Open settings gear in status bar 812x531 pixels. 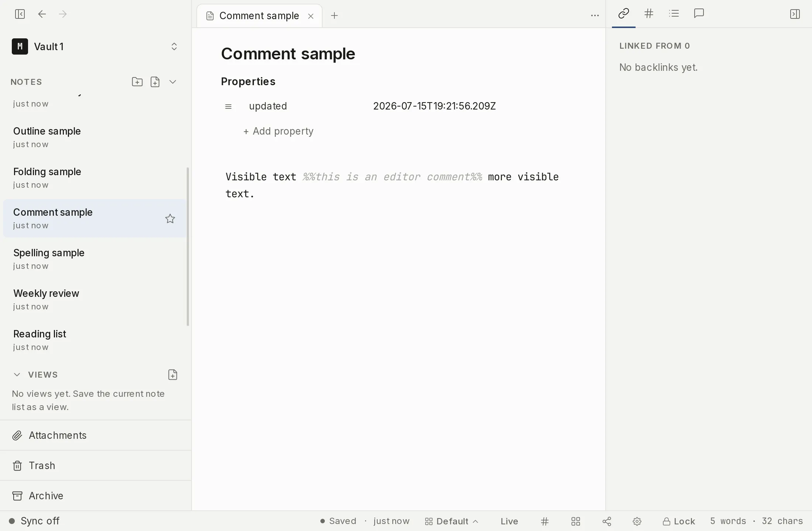point(637,521)
